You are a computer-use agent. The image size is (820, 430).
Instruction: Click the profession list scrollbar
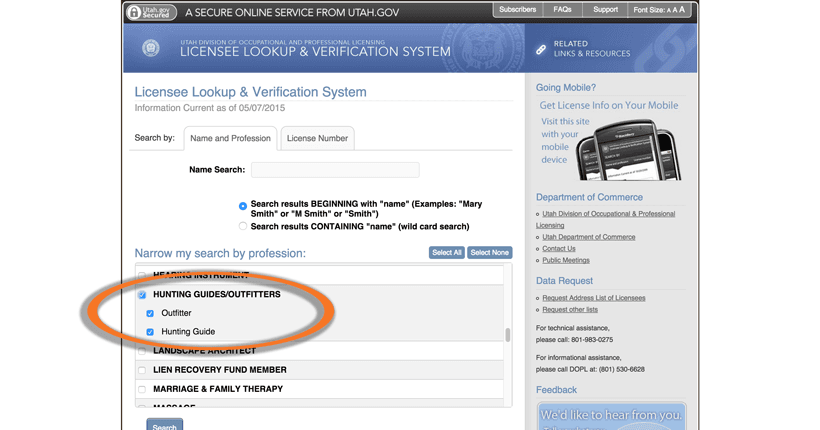tap(507, 335)
